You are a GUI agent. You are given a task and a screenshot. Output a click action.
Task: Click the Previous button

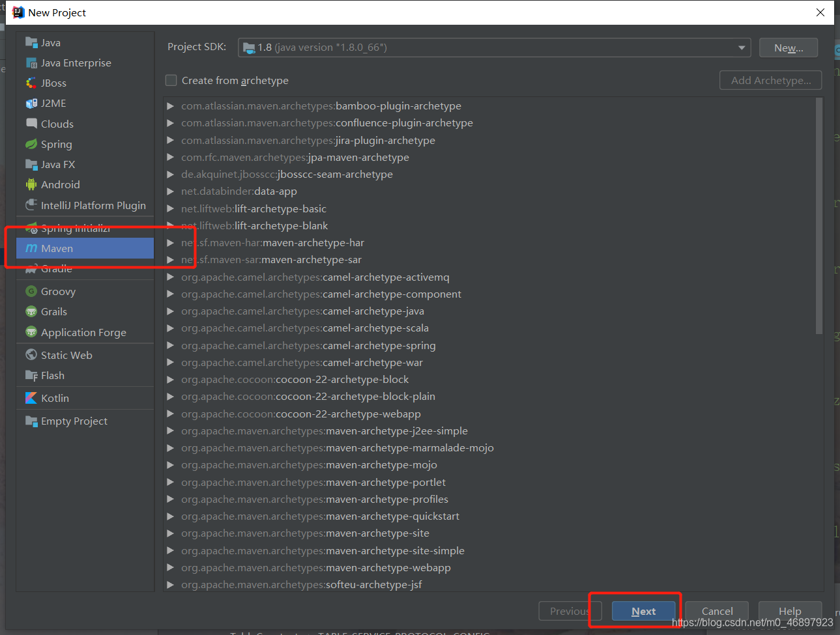[570, 611]
